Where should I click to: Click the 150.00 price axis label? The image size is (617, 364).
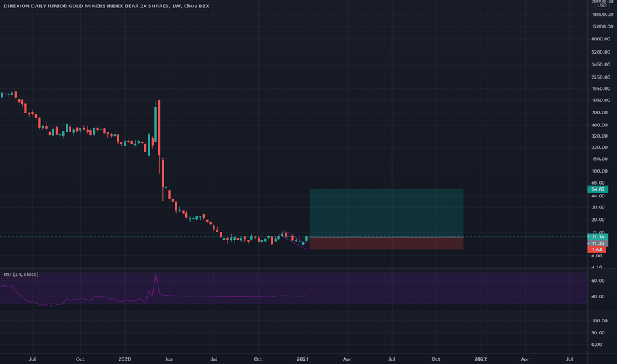pyautogui.click(x=599, y=159)
